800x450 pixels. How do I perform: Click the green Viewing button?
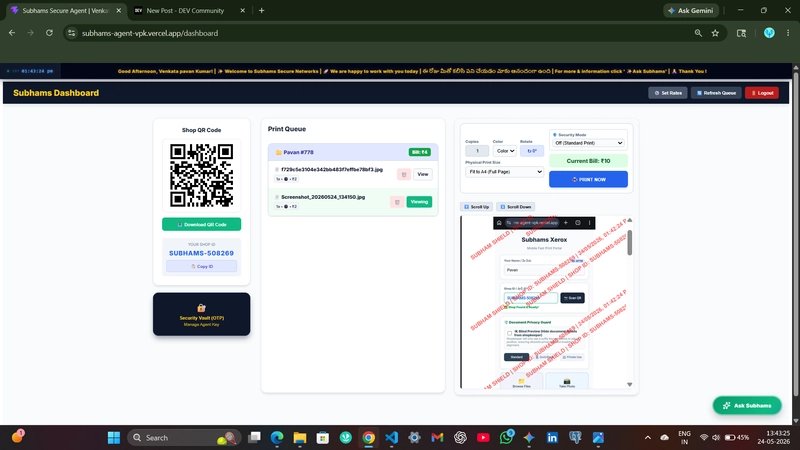pos(419,202)
